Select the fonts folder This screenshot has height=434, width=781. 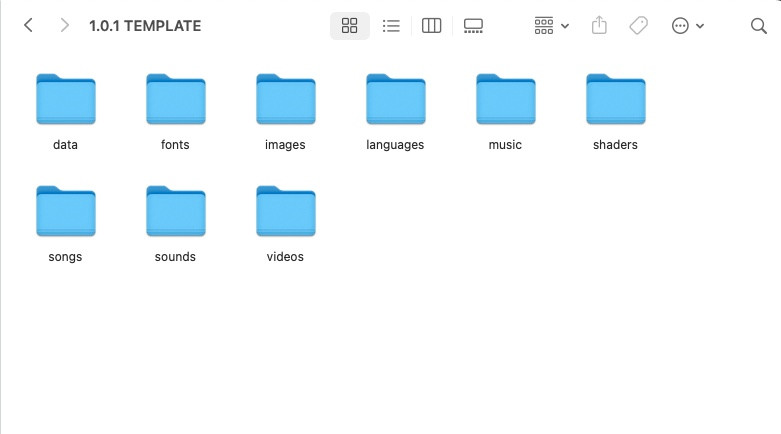tap(175, 99)
